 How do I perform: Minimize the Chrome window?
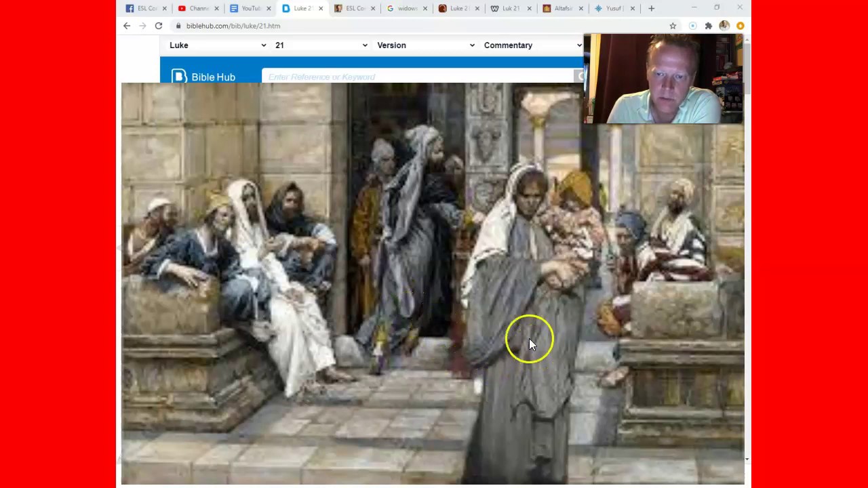(694, 7)
